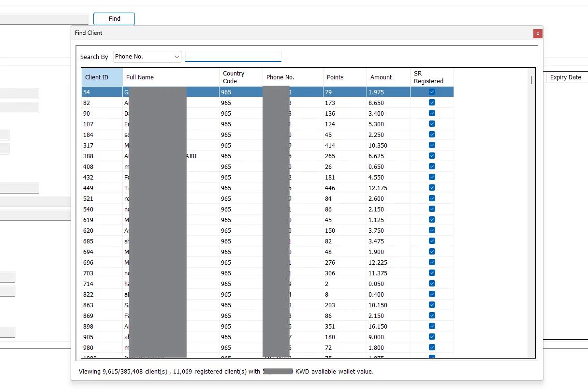Click the Points value 351
The width and height of the screenshot is (588, 391).
point(331,326)
